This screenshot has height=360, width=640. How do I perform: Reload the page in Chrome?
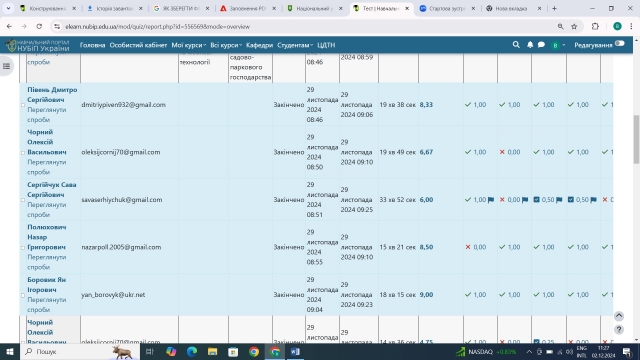click(39, 27)
